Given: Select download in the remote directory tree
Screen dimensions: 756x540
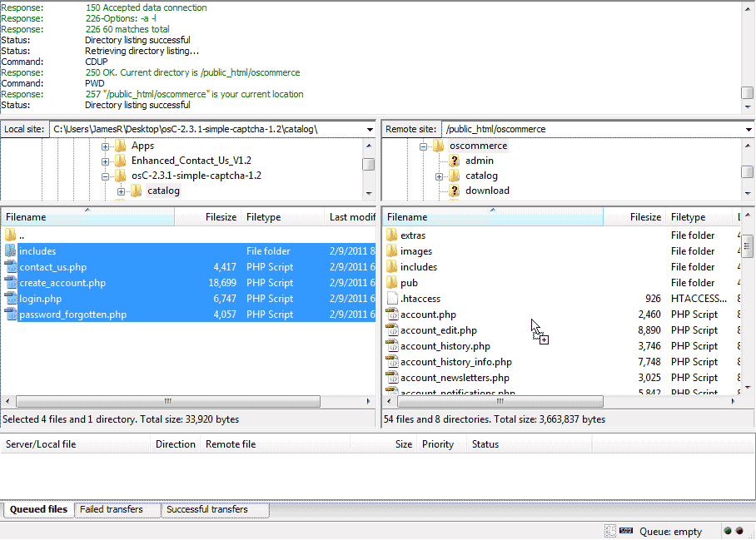Looking at the screenshot, I should 487,191.
